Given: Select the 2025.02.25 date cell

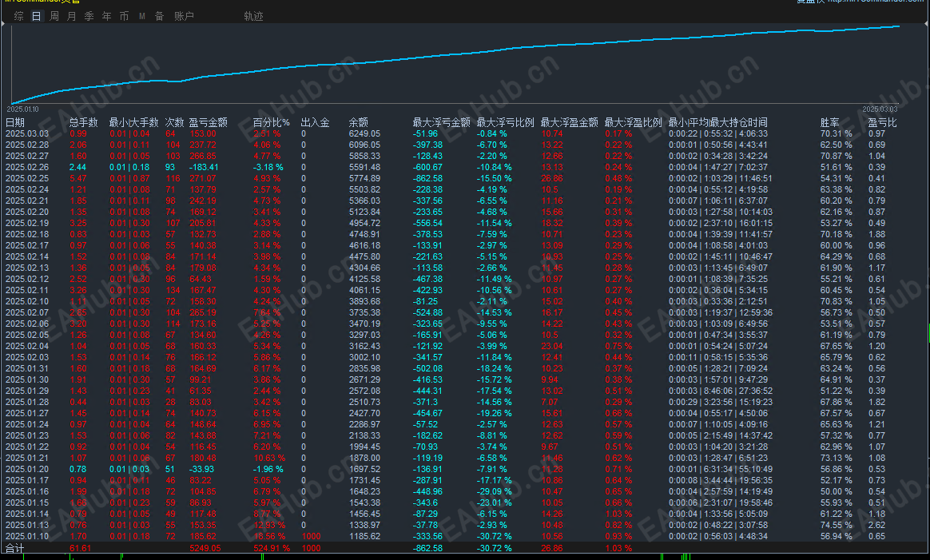Looking at the screenshot, I should coord(27,178).
